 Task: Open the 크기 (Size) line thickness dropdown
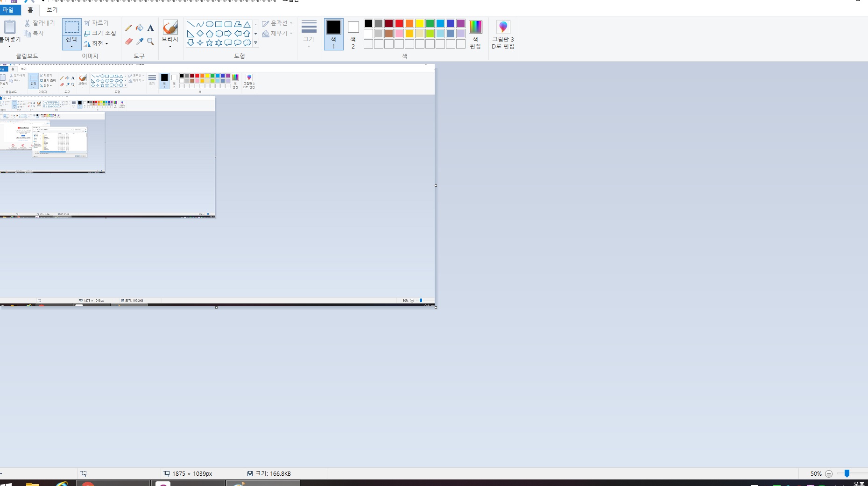click(309, 34)
